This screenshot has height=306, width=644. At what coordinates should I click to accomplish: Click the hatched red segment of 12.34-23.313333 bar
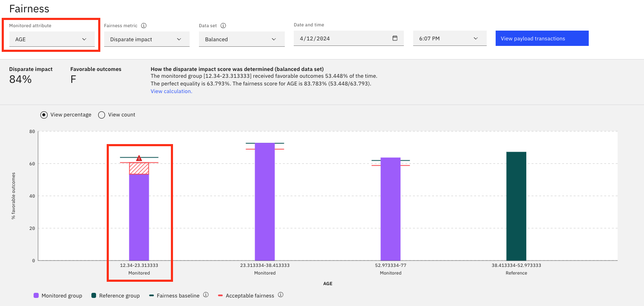139,168
